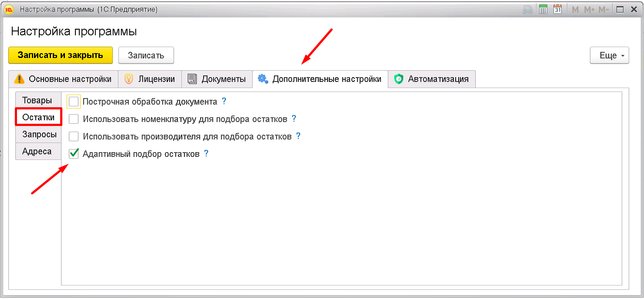Show help for Построчная обработка документа

pos(224,101)
